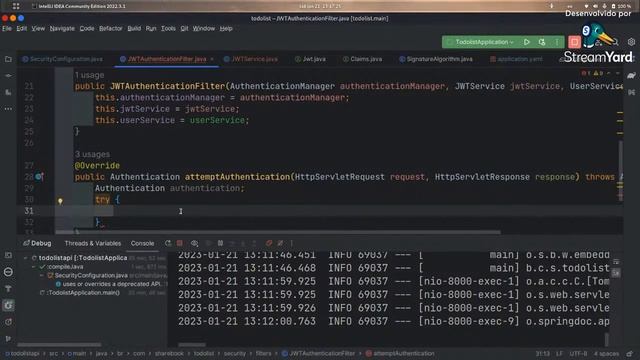Open the Structure tool window
Viewport: 640px width, 360px height.
pyautogui.click(x=8, y=93)
